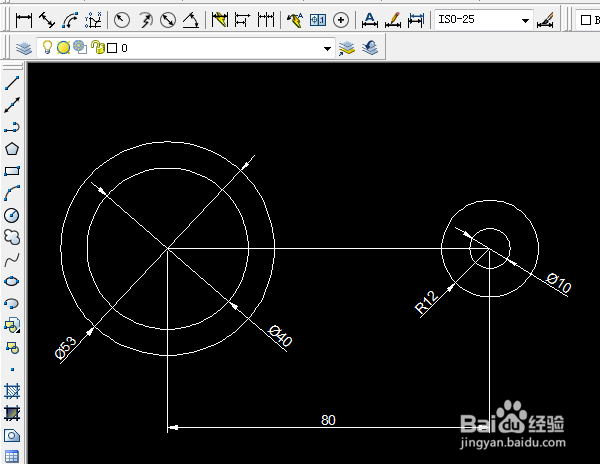Activate the Circle tool

click(12, 215)
